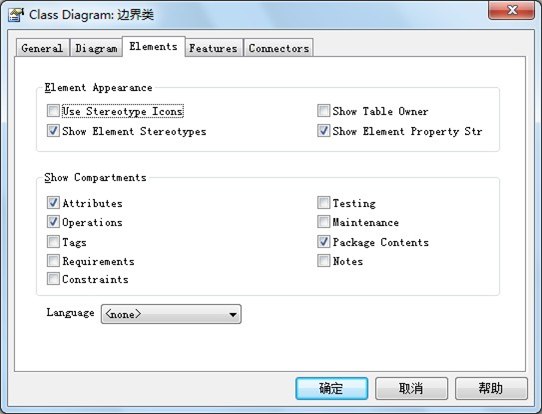This screenshot has width=542, height=414.
Task: Open the Diagram tab
Action: [x=96, y=48]
